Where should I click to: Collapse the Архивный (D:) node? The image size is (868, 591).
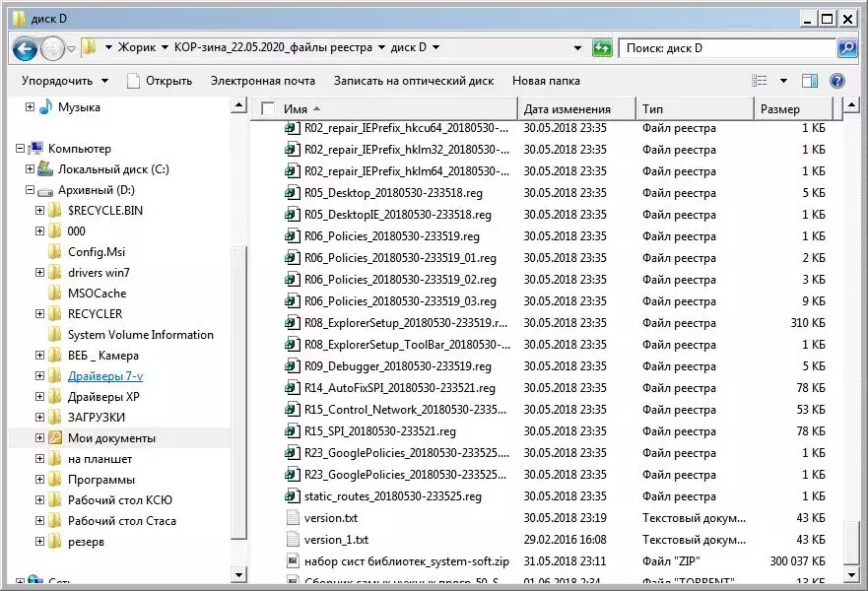click(x=30, y=190)
